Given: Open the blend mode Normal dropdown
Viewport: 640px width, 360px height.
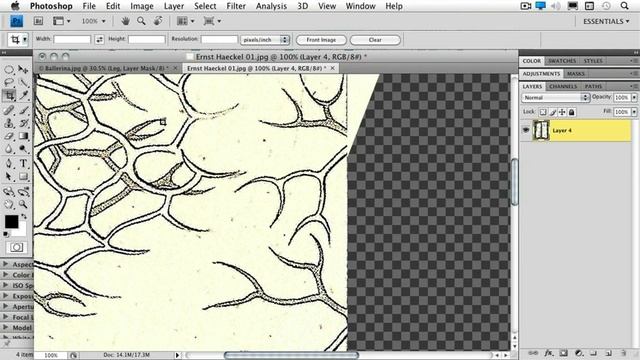Looking at the screenshot, I should point(556,98).
